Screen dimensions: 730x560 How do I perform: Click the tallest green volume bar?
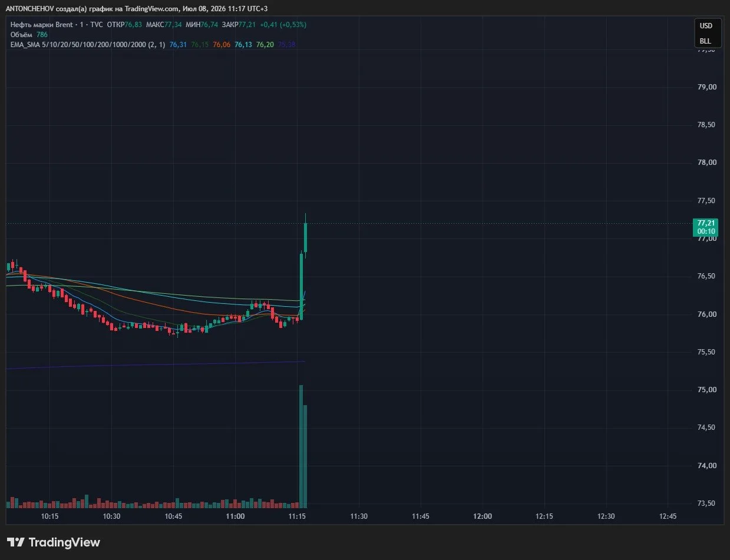tap(301, 446)
